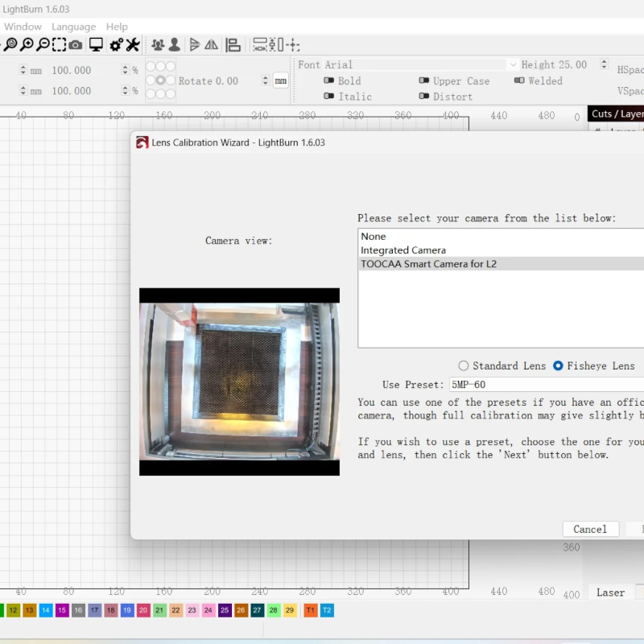Switch to the Laser tab
The height and width of the screenshot is (644, 644).
(610, 592)
